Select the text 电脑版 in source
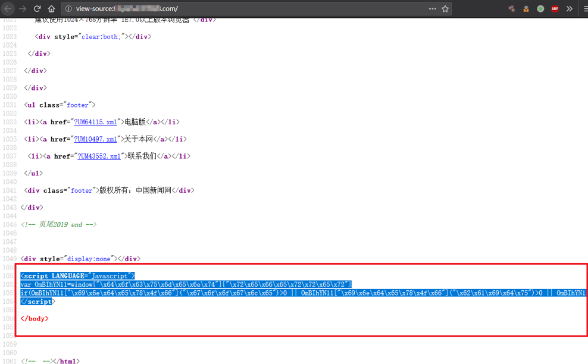 [135, 122]
